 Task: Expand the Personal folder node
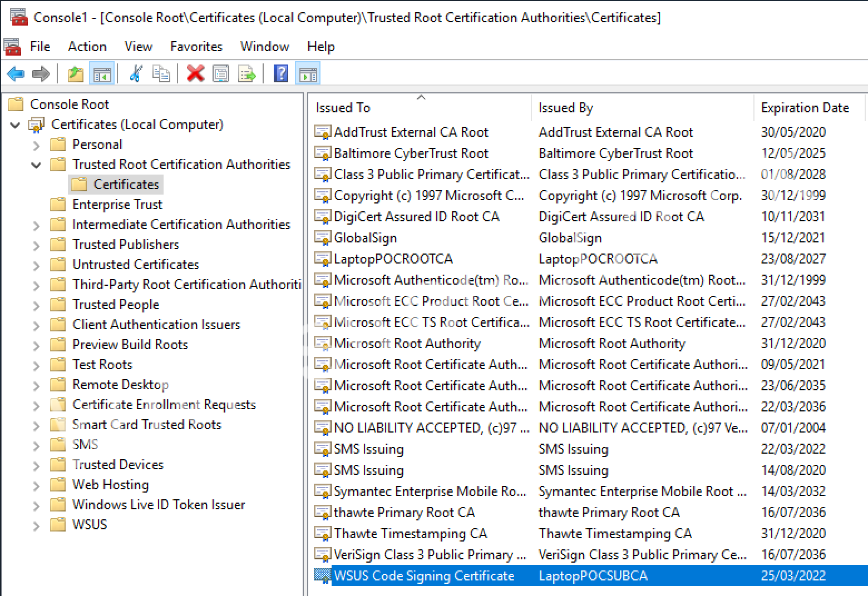click(36, 146)
